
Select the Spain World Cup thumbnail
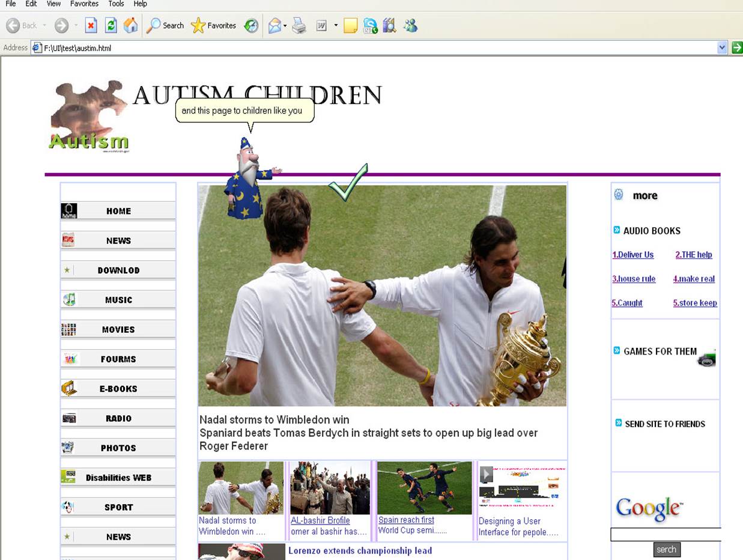[x=424, y=488]
